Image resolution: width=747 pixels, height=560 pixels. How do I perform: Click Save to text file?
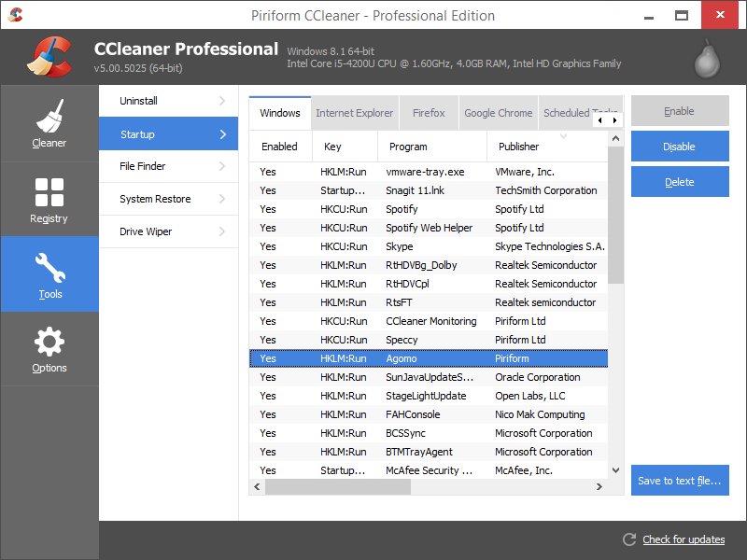coord(680,480)
